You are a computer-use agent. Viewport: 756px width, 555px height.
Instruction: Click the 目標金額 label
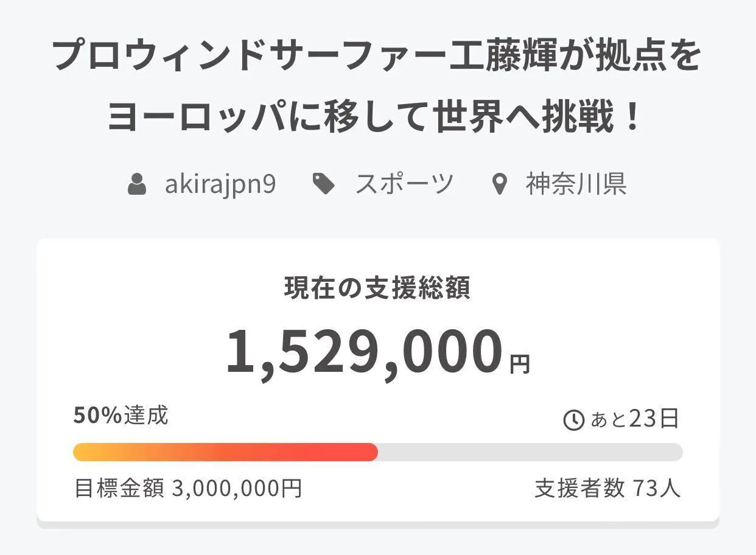(x=119, y=488)
